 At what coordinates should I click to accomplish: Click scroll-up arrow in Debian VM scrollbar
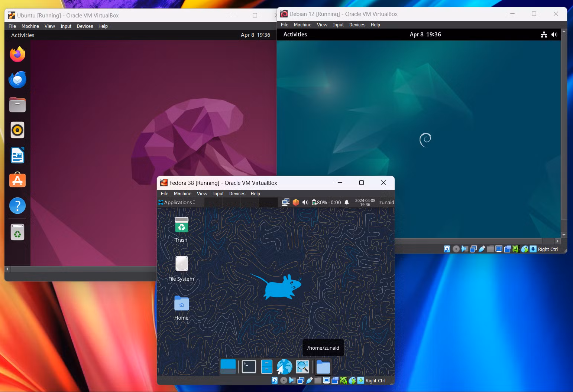point(564,32)
